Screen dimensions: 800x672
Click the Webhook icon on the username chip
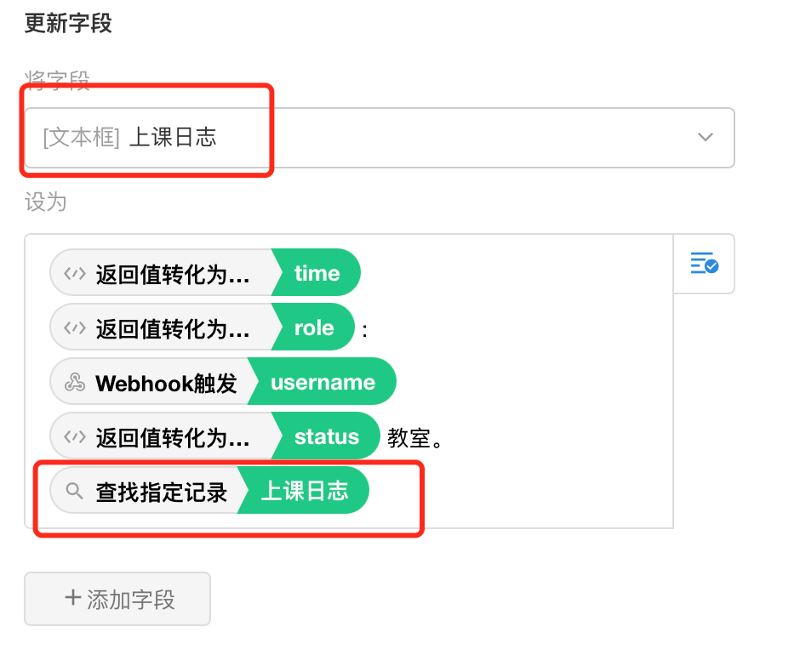[x=77, y=381]
